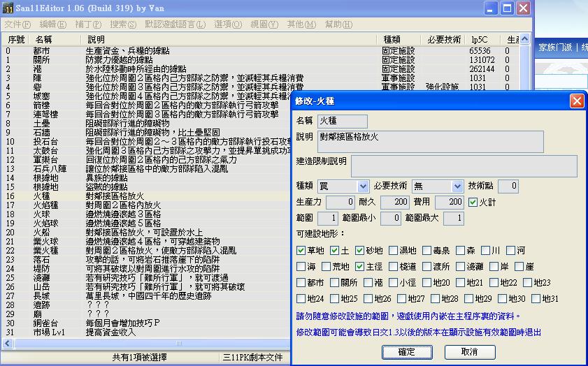The height and width of the screenshot is (366, 588).
Task: Open the 搜索 menu
Action: [123, 24]
